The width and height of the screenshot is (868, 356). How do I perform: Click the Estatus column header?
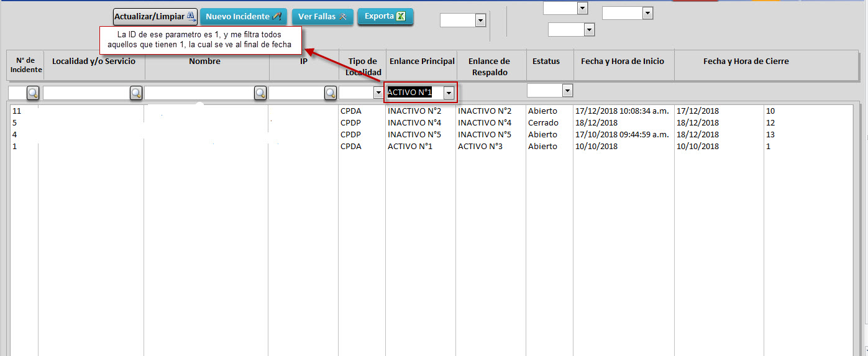point(546,62)
